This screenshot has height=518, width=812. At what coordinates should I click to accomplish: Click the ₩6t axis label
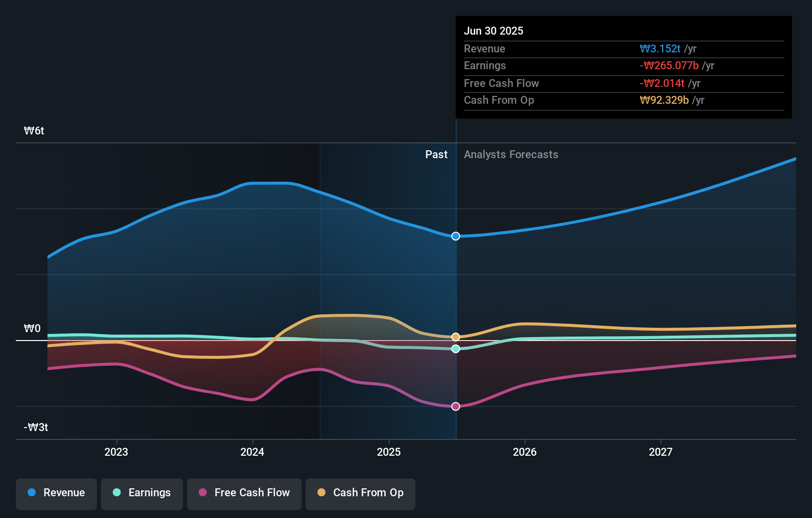pyautogui.click(x=34, y=130)
